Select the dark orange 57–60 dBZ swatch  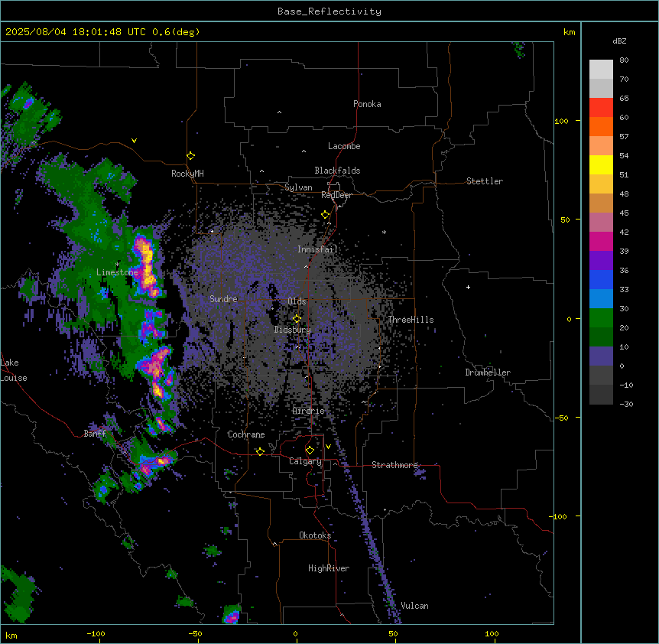[x=601, y=126]
